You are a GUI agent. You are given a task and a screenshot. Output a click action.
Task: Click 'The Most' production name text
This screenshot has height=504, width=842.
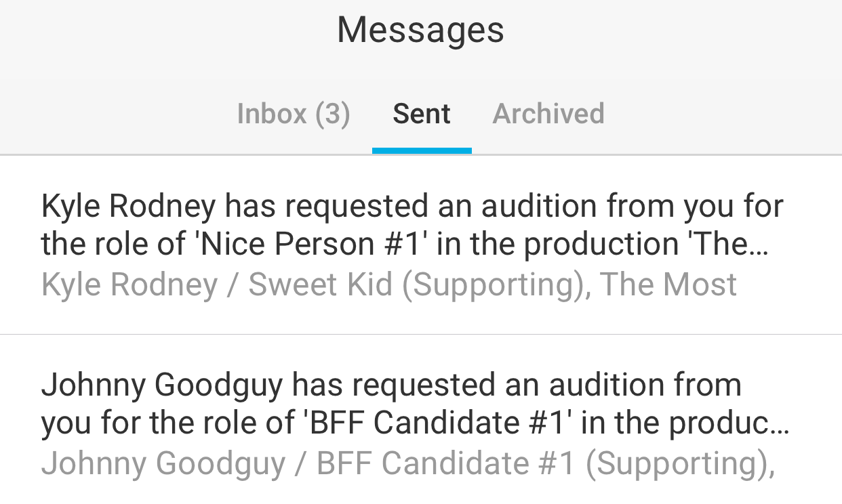pos(668,285)
